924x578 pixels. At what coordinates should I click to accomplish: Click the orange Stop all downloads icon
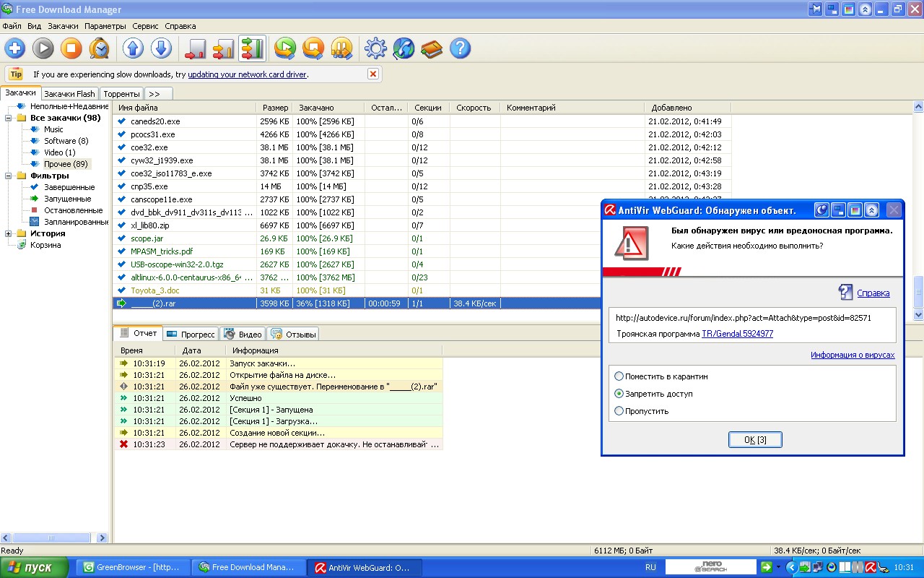[x=313, y=48]
